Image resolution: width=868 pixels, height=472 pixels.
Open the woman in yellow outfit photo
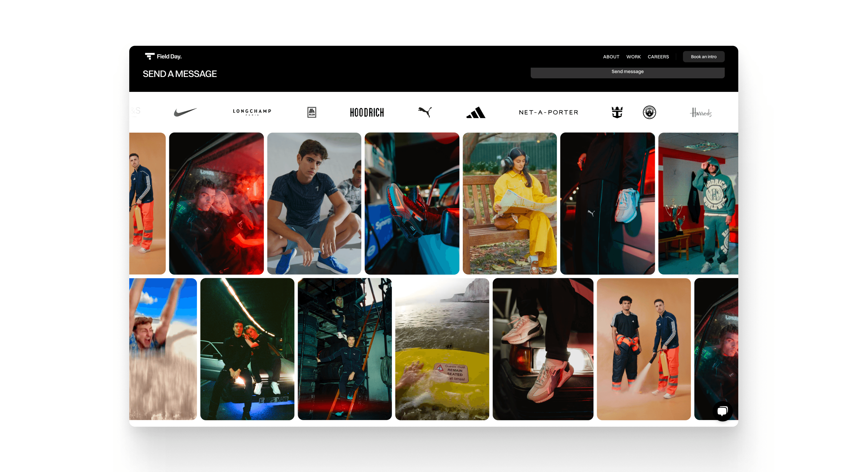click(509, 203)
